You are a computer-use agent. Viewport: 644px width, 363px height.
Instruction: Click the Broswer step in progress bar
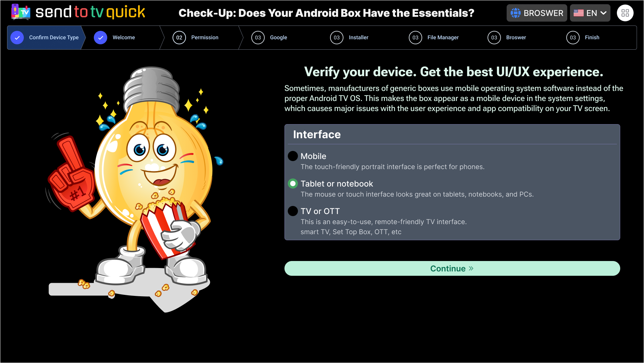(516, 38)
